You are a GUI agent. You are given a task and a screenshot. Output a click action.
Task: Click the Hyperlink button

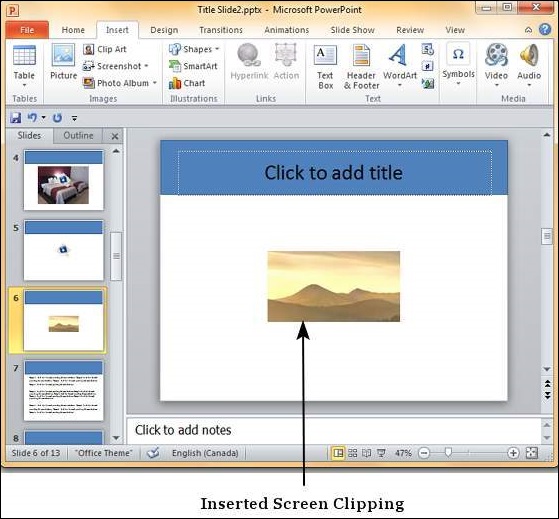[x=249, y=61]
